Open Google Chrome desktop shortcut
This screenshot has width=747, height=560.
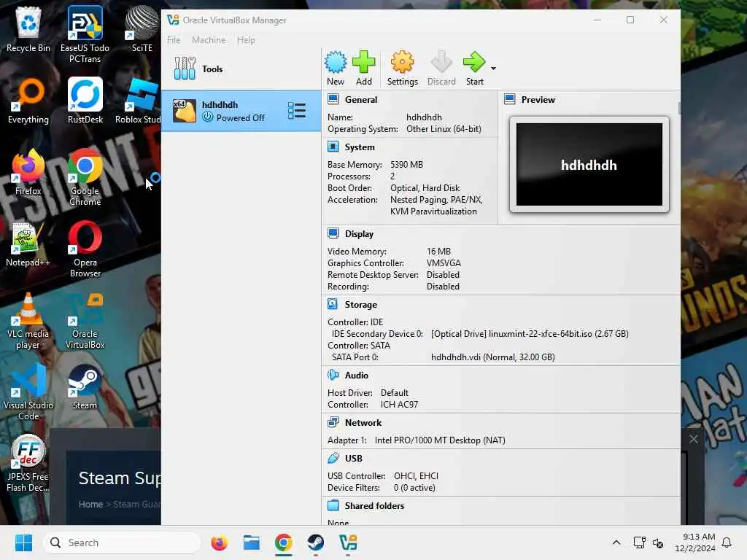click(x=85, y=177)
